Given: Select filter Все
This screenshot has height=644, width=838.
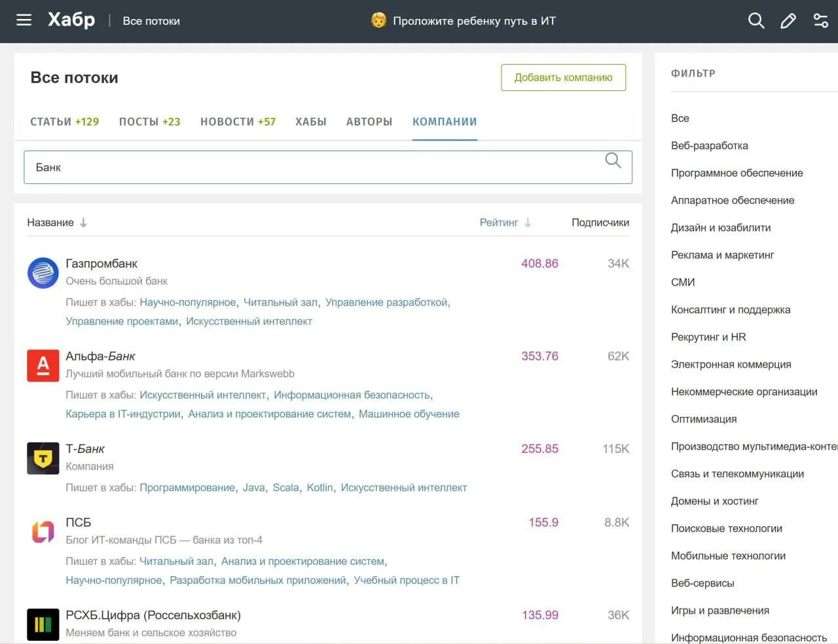Looking at the screenshot, I should [x=680, y=118].
